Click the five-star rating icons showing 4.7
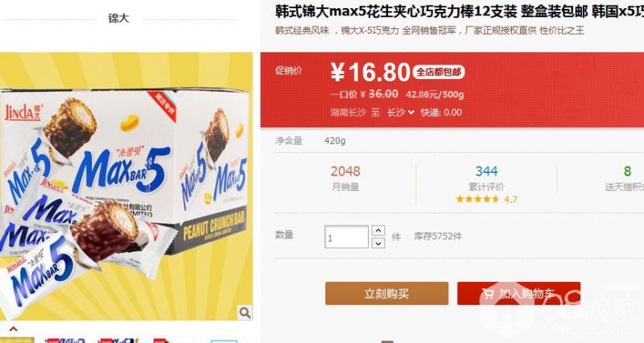The width and height of the screenshot is (644, 343). (x=477, y=199)
